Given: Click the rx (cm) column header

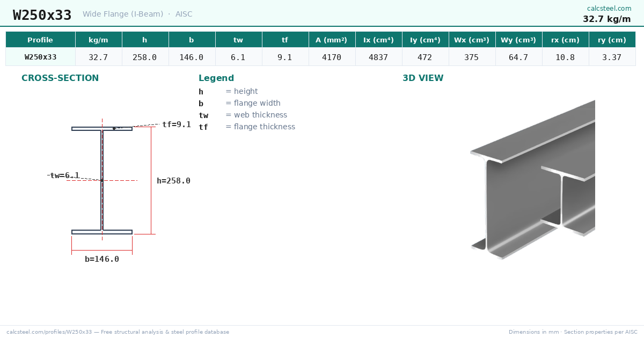Looking at the screenshot, I should tap(565, 40).
